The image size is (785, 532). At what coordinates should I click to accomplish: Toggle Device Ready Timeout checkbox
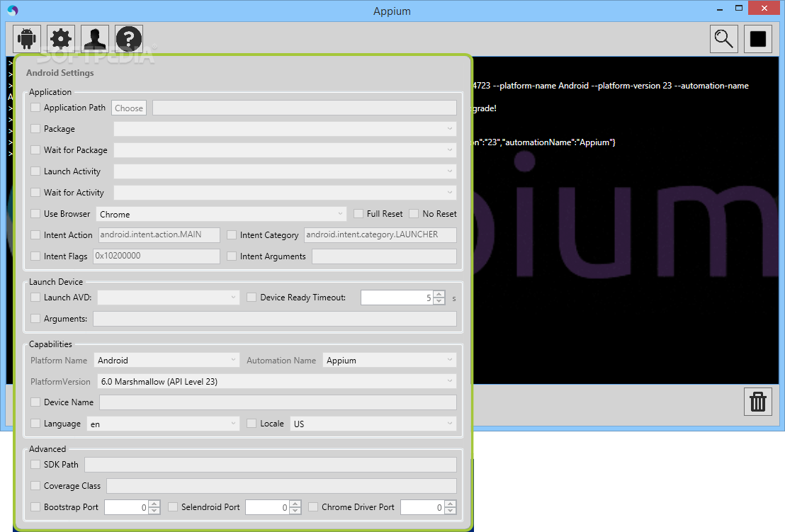click(x=252, y=298)
